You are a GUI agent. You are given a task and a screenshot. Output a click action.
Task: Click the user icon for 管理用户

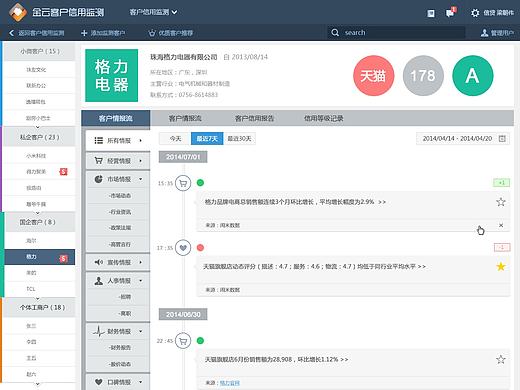484,33
